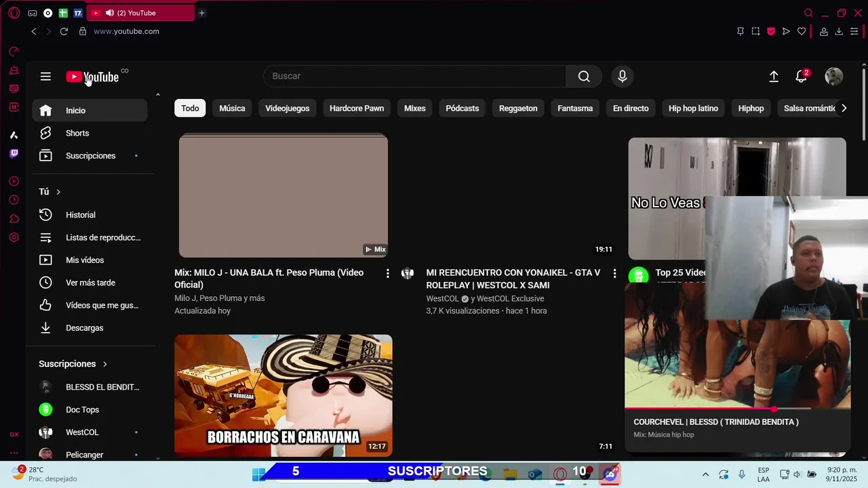Screen dimensions: 868x488
Task: Open Vídeos que me gustan
Action: (90, 305)
